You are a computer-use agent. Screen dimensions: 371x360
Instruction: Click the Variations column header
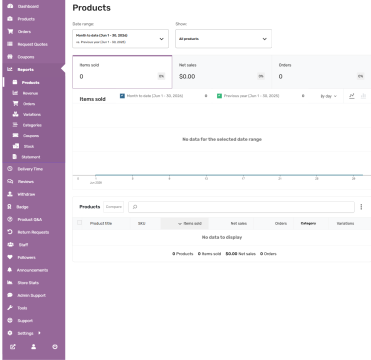pos(345,223)
